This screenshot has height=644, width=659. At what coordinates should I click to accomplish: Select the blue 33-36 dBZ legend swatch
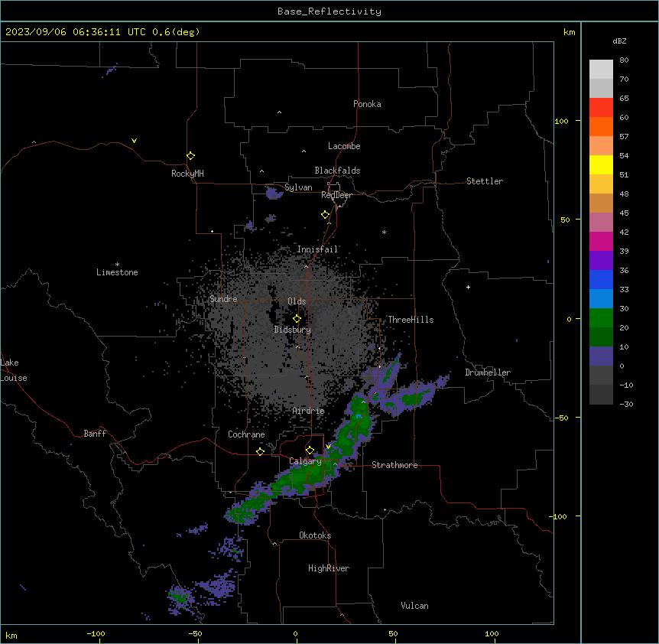pos(601,280)
